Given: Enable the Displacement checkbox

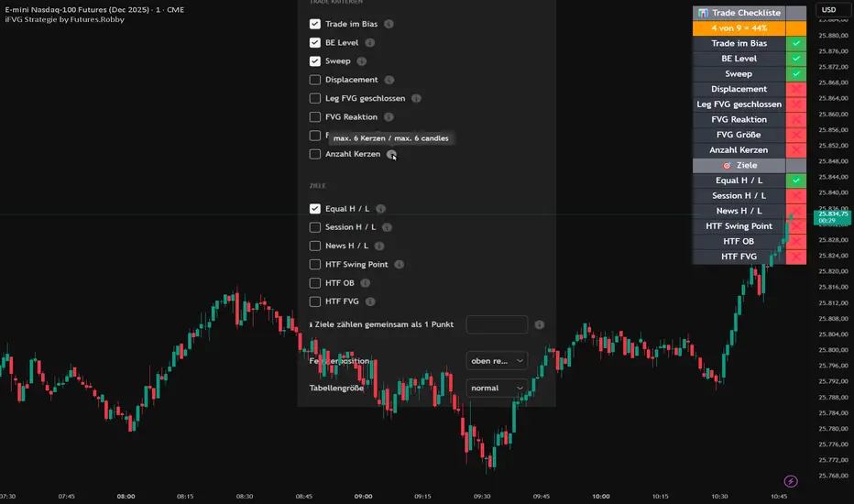Looking at the screenshot, I should pos(315,80).
